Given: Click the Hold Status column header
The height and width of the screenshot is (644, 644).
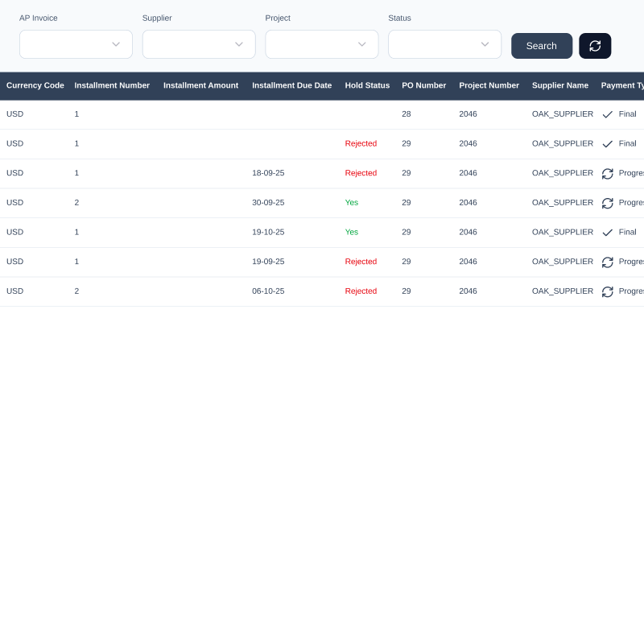Looking at the screenshot, I should pyautogui.click(x=367, y=85).
